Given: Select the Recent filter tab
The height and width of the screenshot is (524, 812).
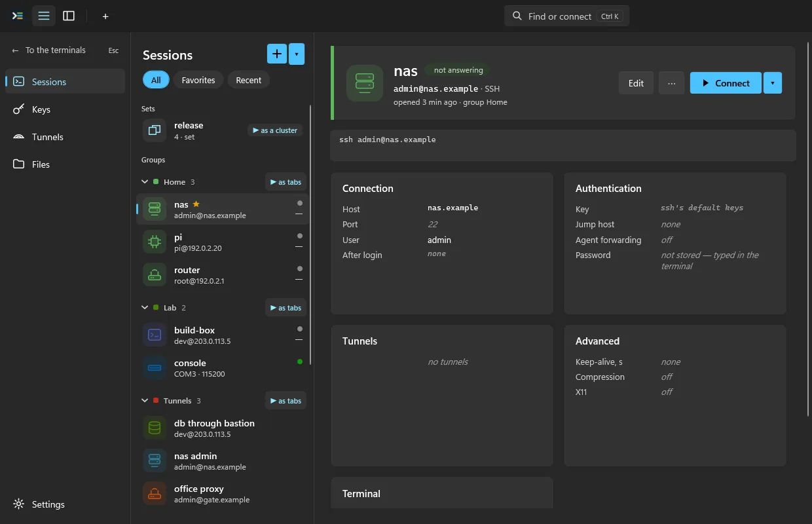Looking at the screenshot, I should (x=249, y=80).
